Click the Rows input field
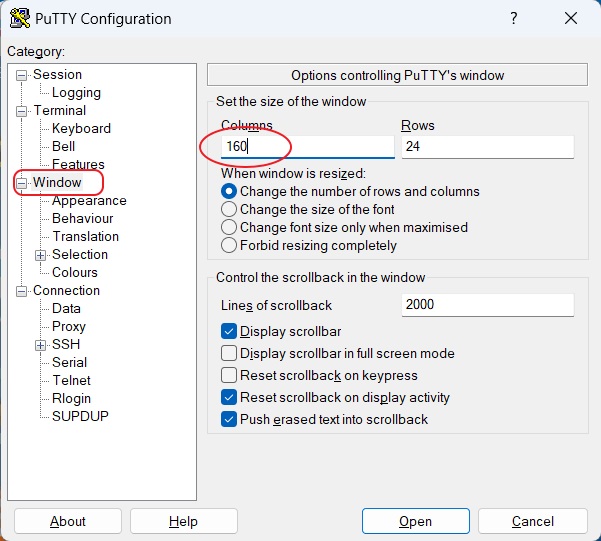This screenshot has height=541, width=601. click(x=488, y=147)
